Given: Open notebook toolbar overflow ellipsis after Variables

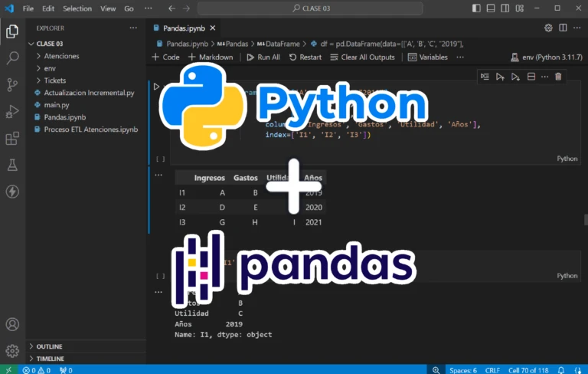Looking at the screenshot, I should click(x=460, y=57).
